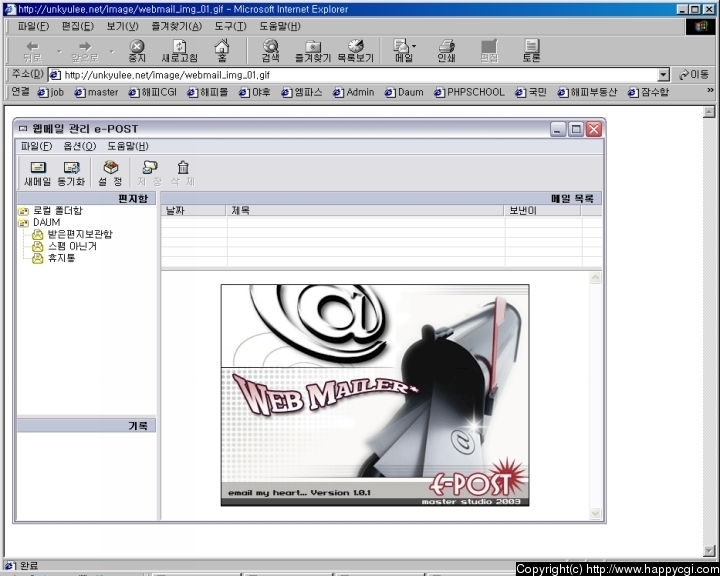This screenshot has height=576, width=720.
Task: Open the Forward button history dropdown arrow
Action: click(112, 51)
